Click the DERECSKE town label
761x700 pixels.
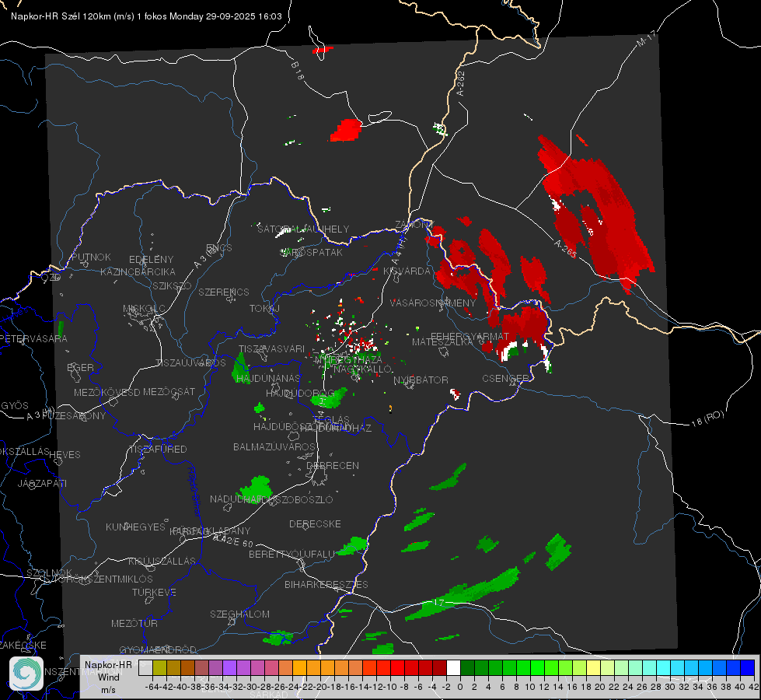(315, 524)
